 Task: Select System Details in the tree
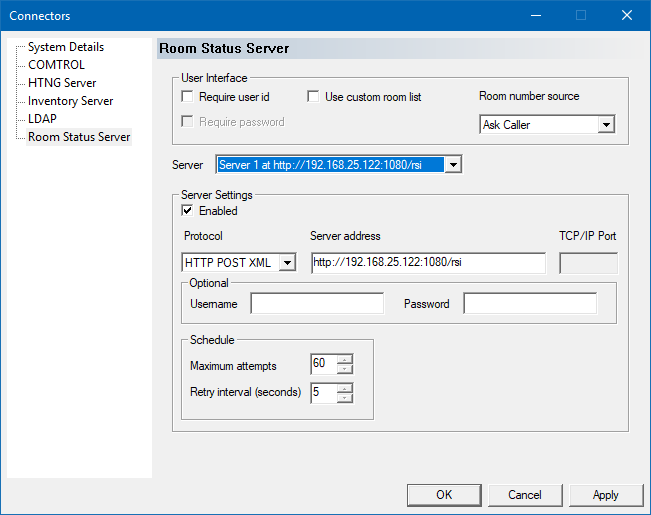[65, 47]
